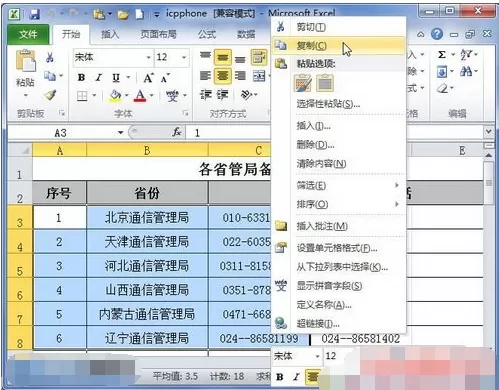The height and width of the screenshot is (390, 499).
Task: Increase indent in alignment group
Action: 222,95
